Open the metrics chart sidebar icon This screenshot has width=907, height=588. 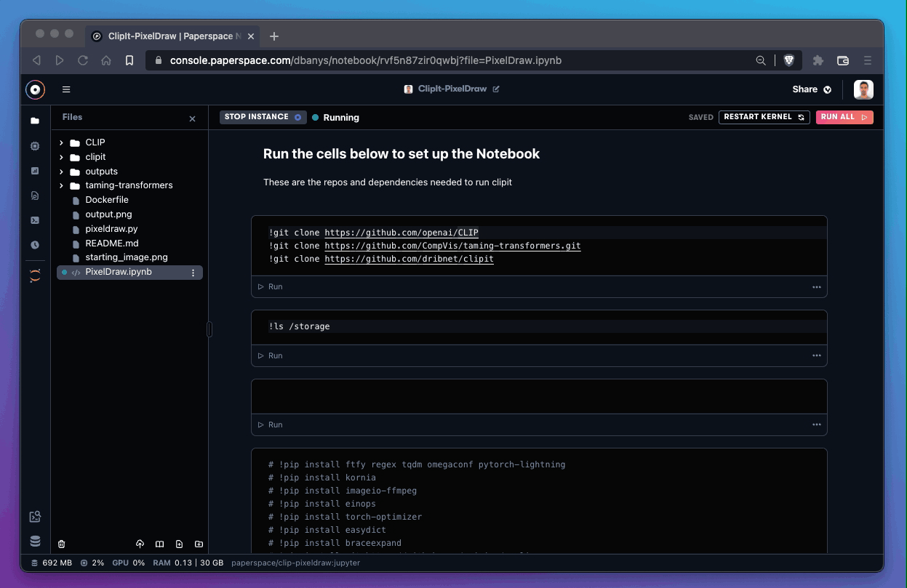35,171
